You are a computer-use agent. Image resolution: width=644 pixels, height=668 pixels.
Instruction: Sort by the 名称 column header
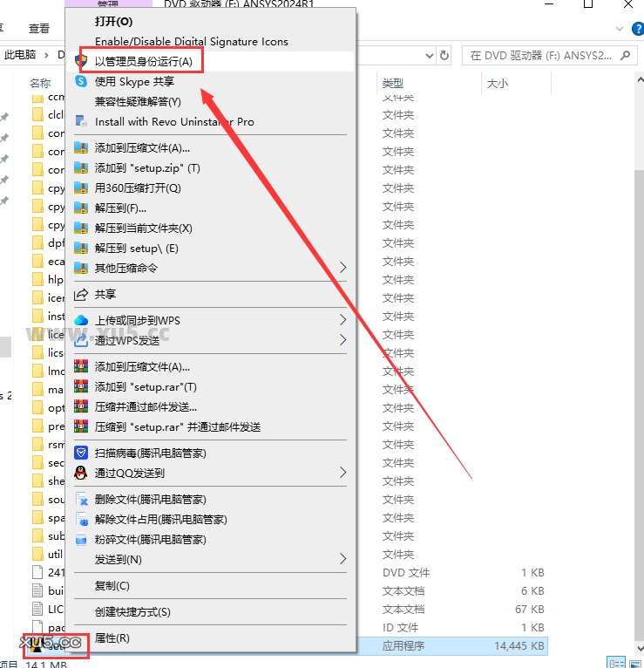click(x=40, y=83)
